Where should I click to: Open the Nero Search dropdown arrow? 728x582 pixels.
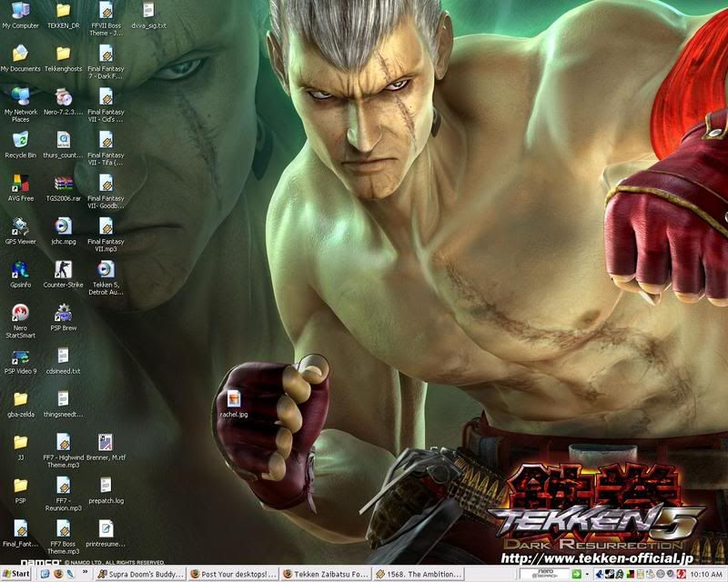[587, 574]
